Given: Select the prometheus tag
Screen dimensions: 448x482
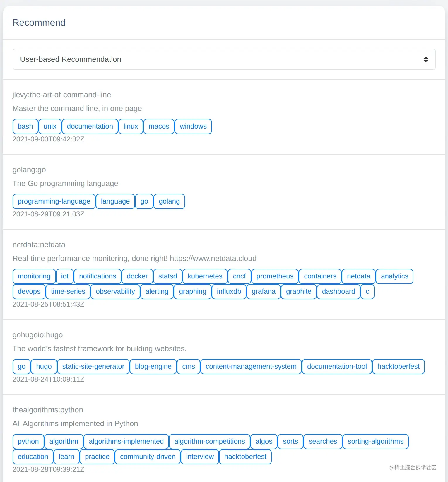Looking at the screenshot, I should coord(275,276).
